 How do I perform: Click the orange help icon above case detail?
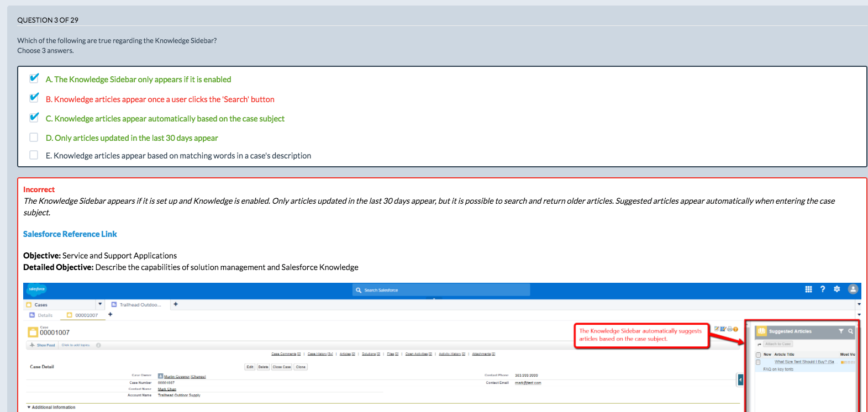coord(735,329)
